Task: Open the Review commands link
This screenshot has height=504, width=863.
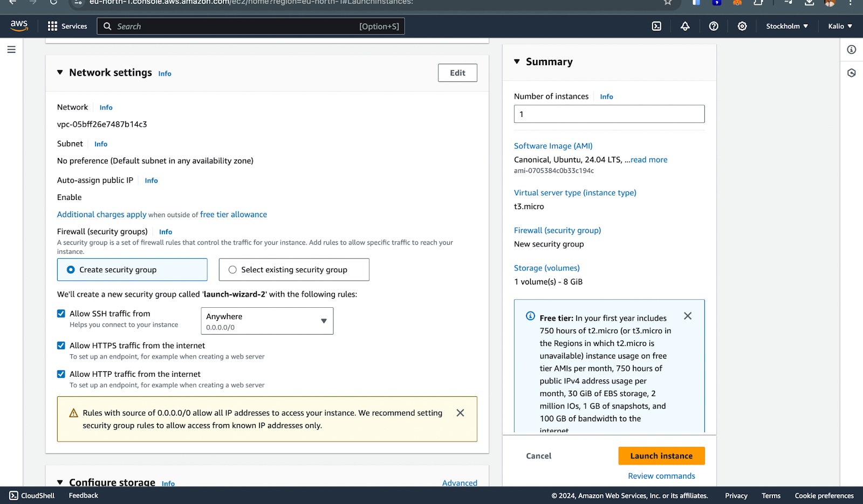Action: (661, 476)
